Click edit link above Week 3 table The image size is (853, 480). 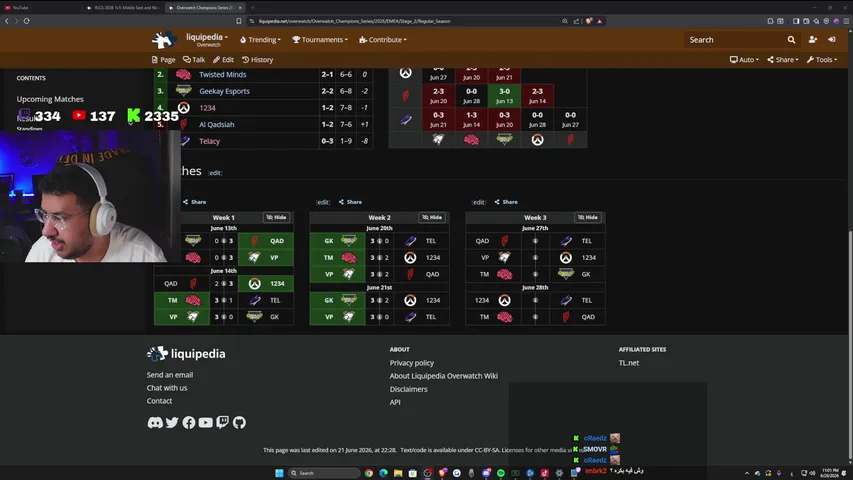pos(479,202)
